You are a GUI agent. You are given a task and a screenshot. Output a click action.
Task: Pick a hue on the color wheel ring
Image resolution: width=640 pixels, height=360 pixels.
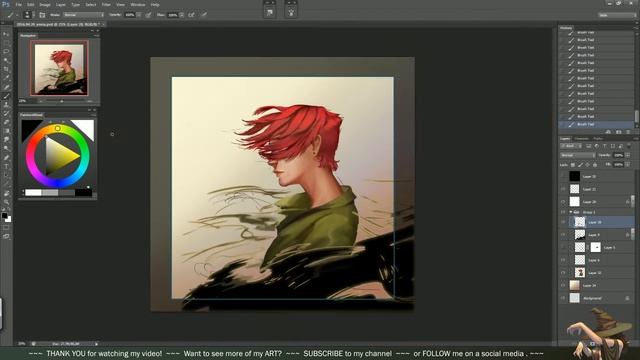pos(58,128)
